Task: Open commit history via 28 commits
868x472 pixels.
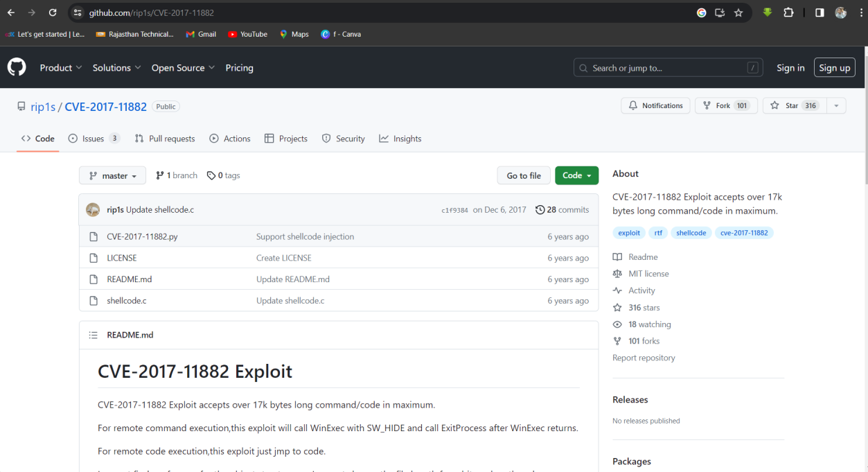Action: pos(562,210)
